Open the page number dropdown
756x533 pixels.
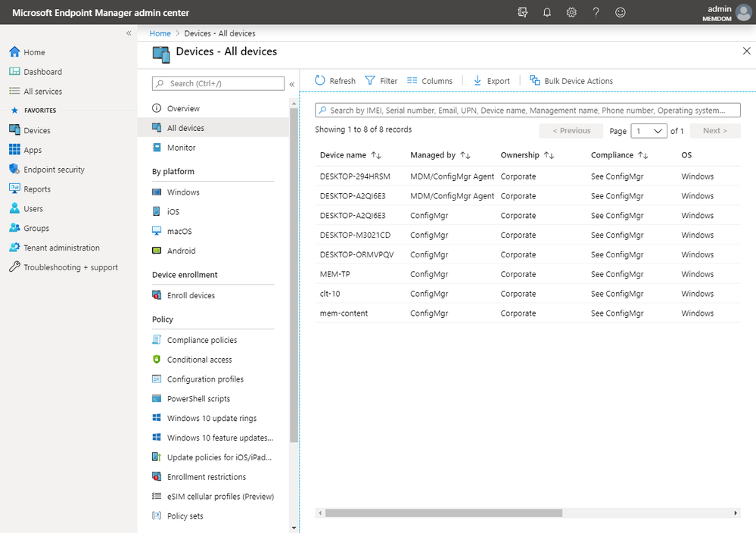coord(649,131)
